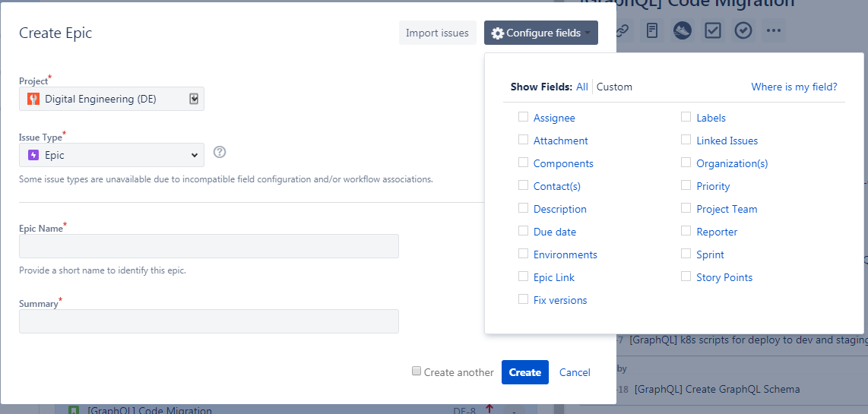Click the gear icon in Configure fields
Viewport: 868px width, 414px height.
coord(498,33)
